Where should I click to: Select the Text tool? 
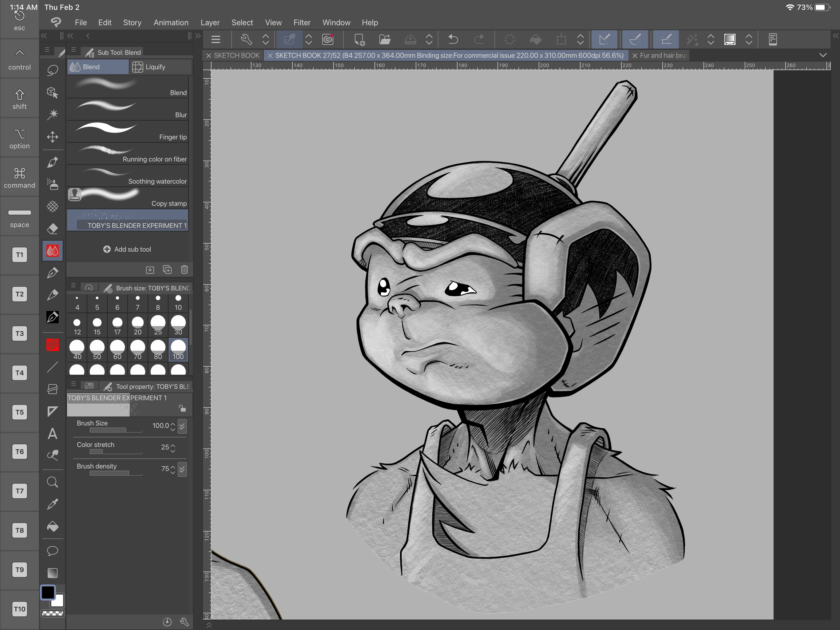pyautogui.click(x=52, y=433)
